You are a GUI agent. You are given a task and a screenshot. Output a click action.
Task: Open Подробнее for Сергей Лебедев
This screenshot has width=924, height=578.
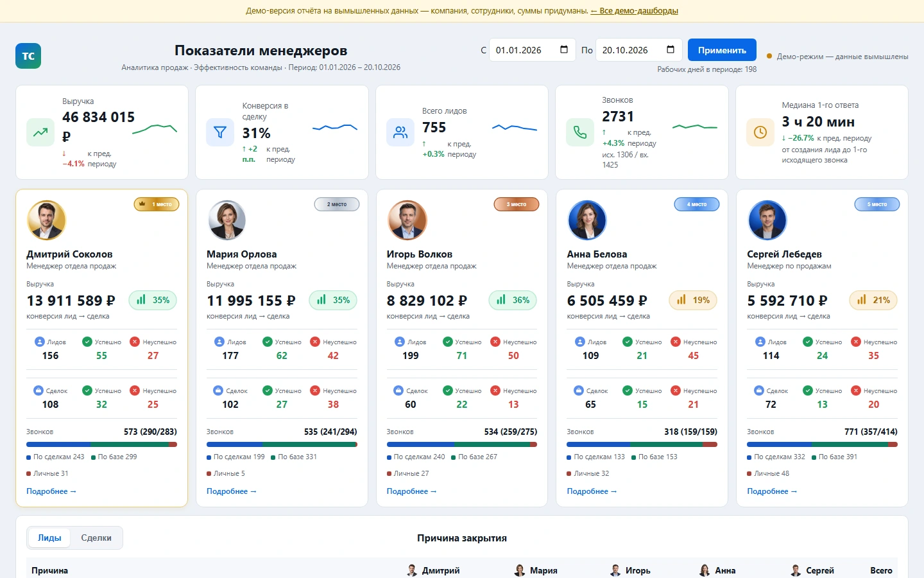[x=772, y=491]
